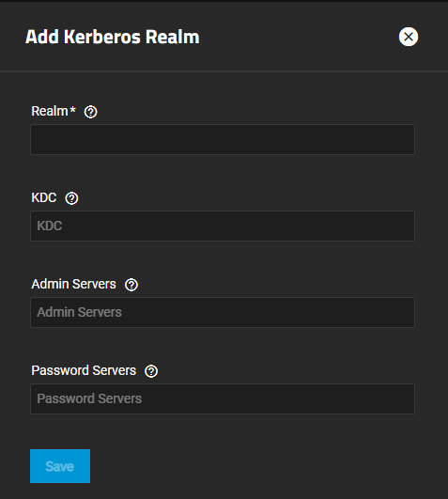This screenshot has height=499, width=448.
Task: Click the Admin Servers label text
Action: click(x=74, y=284)
